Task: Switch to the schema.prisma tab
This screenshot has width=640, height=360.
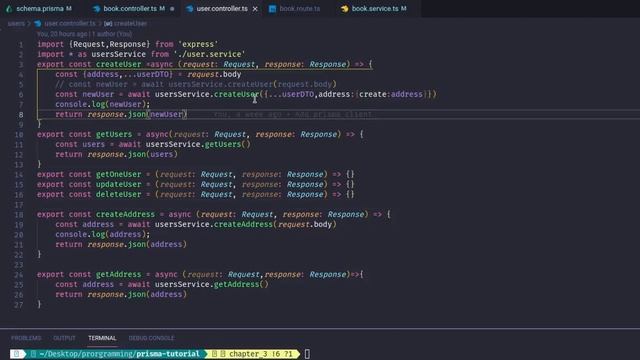Action: tap(40, 9)
